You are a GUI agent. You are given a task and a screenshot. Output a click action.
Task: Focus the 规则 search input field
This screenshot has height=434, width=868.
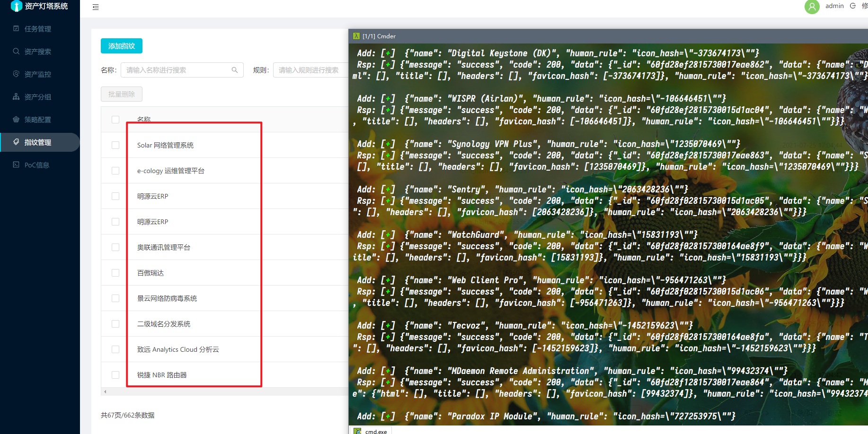[311, 70]
